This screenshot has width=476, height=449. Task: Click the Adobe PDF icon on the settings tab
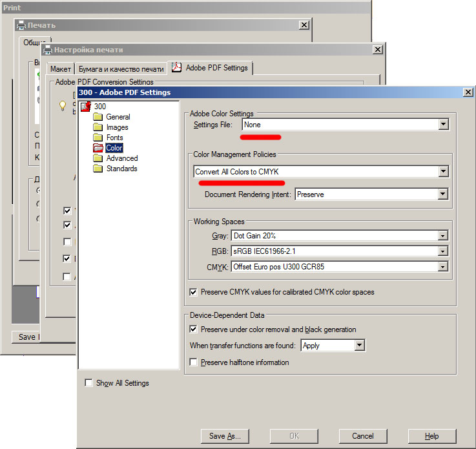[177, 67]
